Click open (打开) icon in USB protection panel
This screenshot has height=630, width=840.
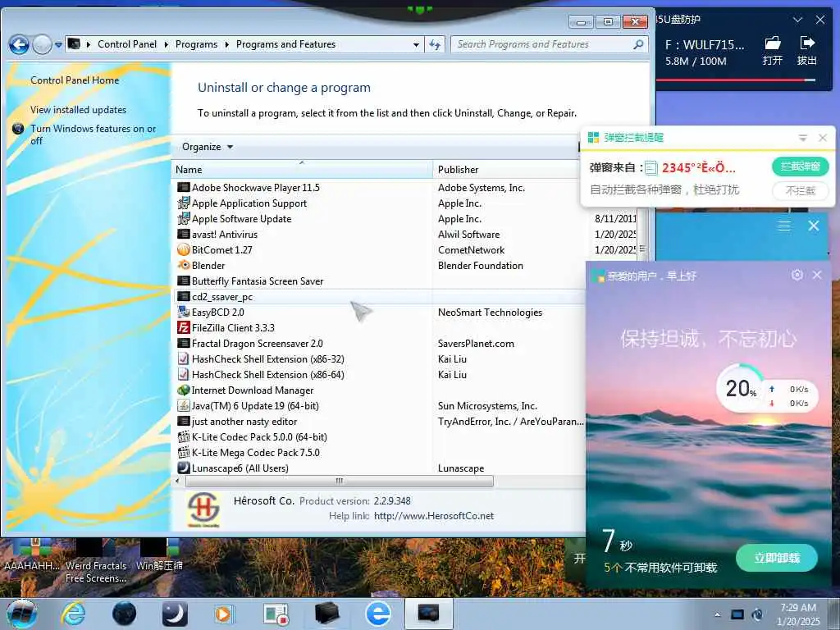click(x=772, y=51)
